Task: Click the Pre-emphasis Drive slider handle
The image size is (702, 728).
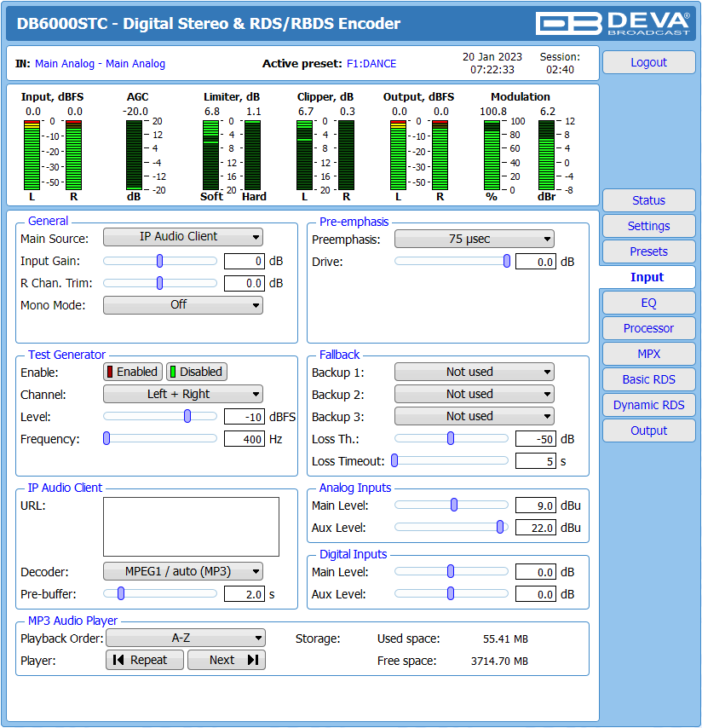Action: point(507,262)
